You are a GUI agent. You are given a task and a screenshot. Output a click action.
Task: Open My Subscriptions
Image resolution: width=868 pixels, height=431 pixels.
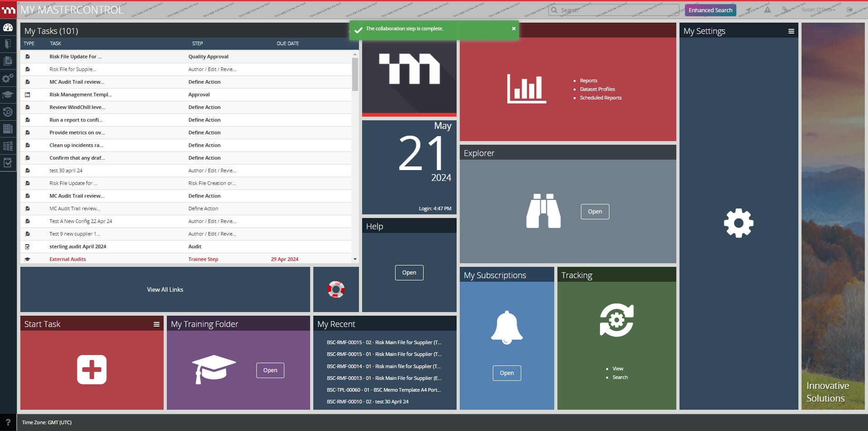[506, 373]
